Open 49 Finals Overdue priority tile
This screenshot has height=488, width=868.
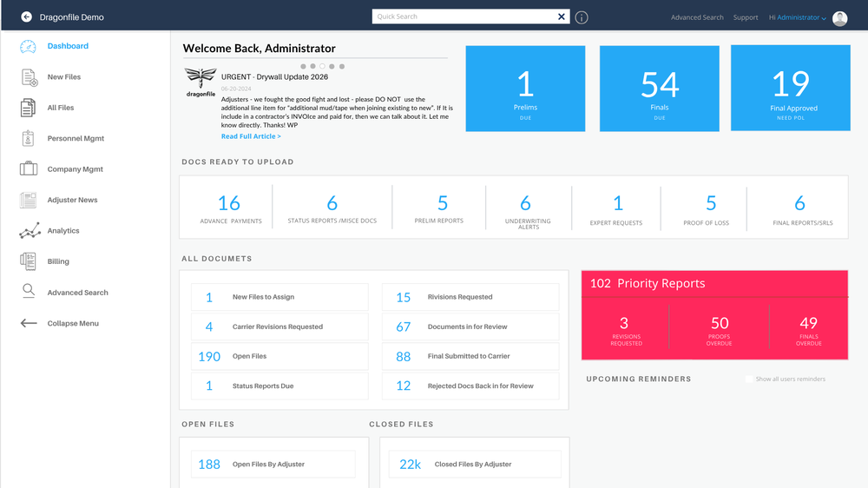click(809, 330)
